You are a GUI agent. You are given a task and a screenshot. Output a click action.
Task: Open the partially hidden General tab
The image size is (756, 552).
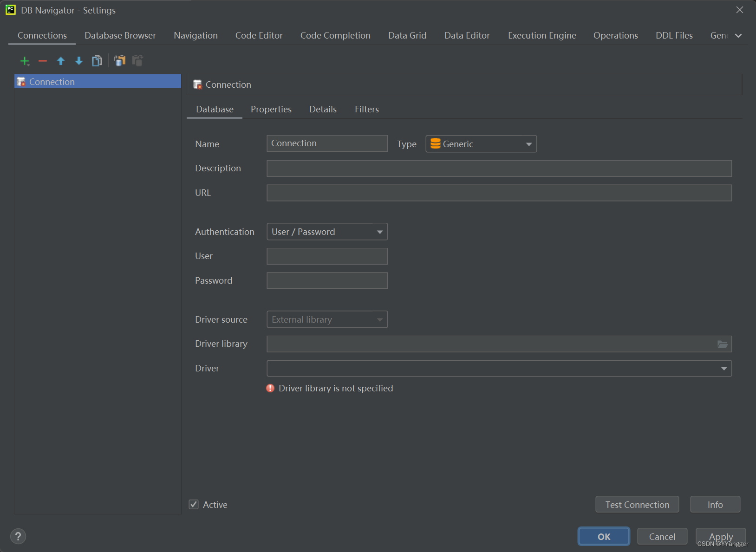(719, 36)
